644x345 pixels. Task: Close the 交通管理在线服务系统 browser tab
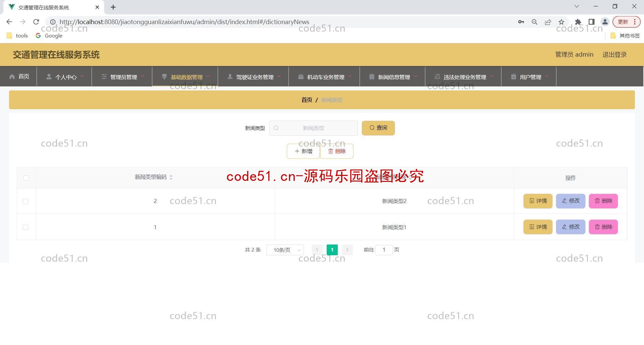coord(97,7)
